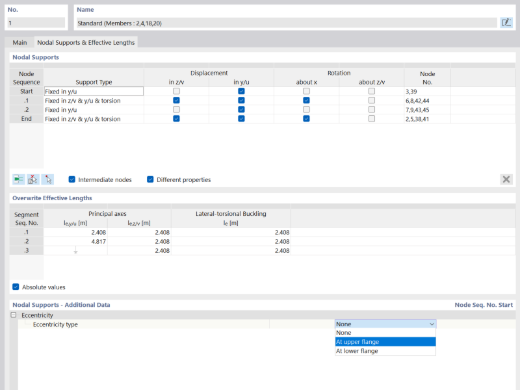The height and width of the screenshot is (390, 520).
Task: Toggle Start row rotation about x checkbox
Action: point(306,91)
